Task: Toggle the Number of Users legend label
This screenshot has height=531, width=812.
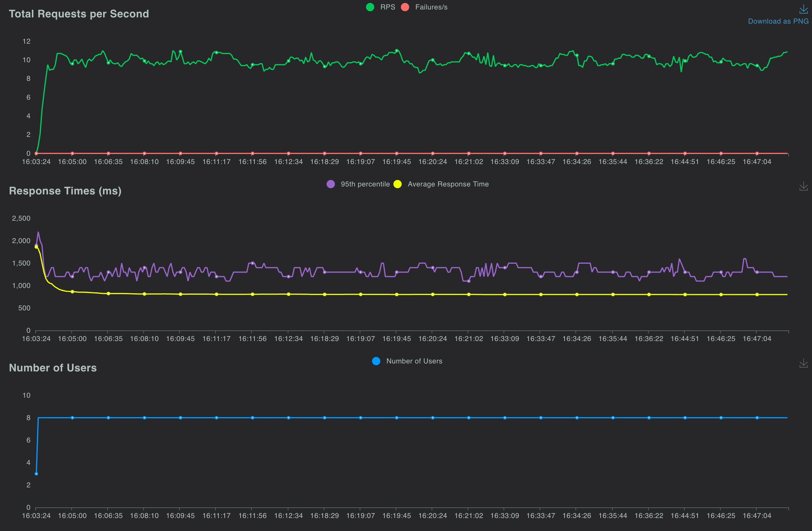Action: pyautogui.click(x=414, y=361)
